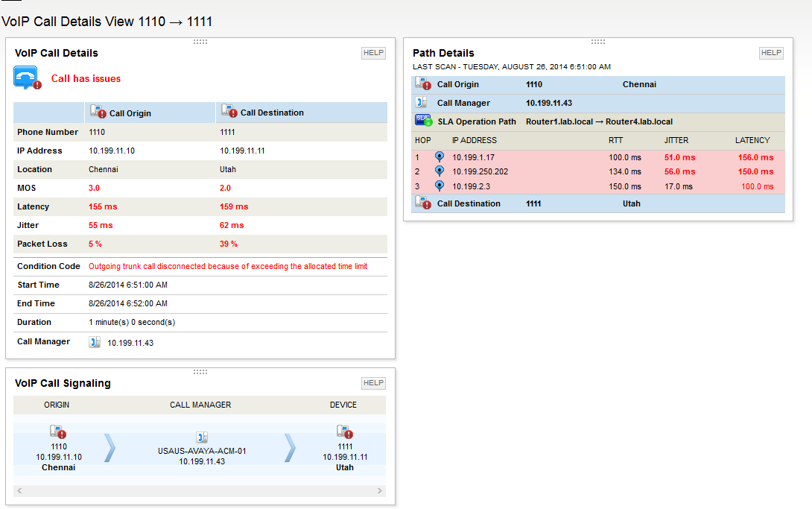
Task: Click Chennai location in Path Details
Action: coord(640,84)
